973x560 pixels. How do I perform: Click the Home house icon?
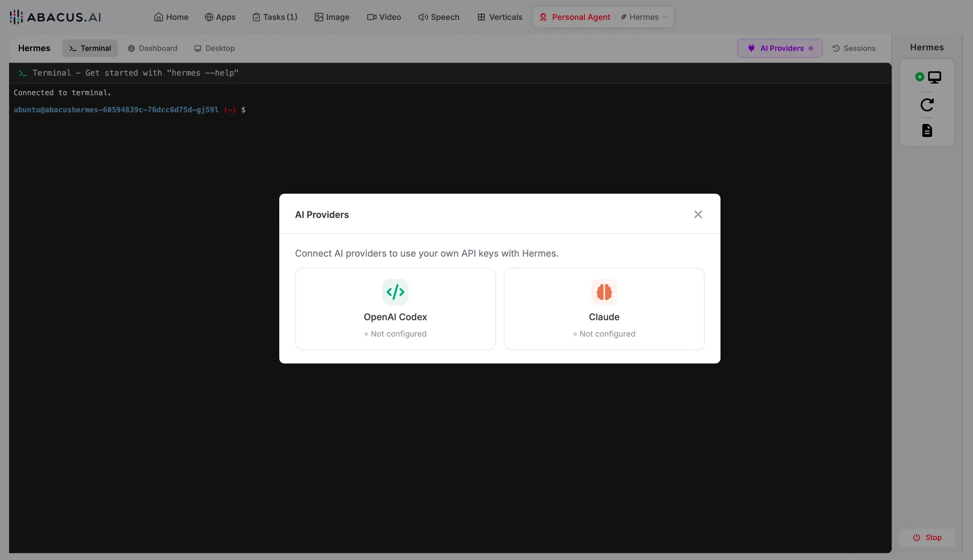(x=158, y=17)
